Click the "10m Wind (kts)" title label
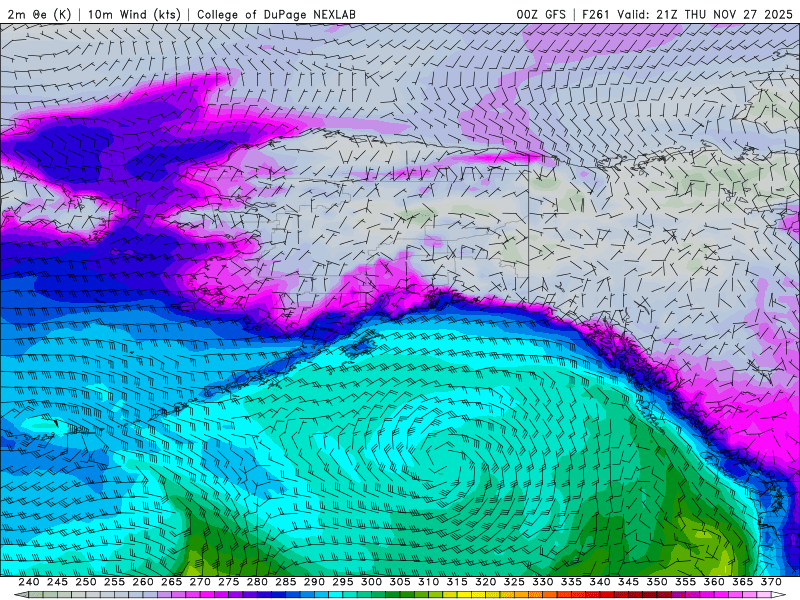Screen dimensions: 800x600 point(134,14)
